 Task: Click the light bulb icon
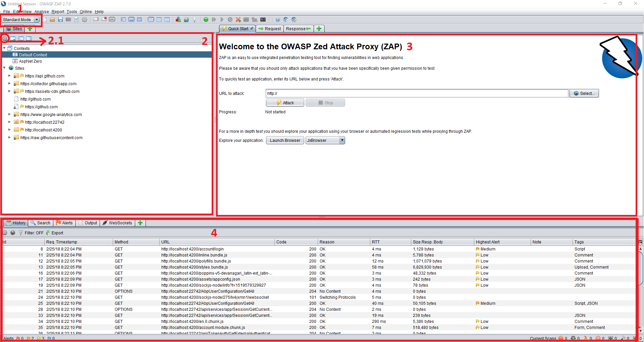195,19
